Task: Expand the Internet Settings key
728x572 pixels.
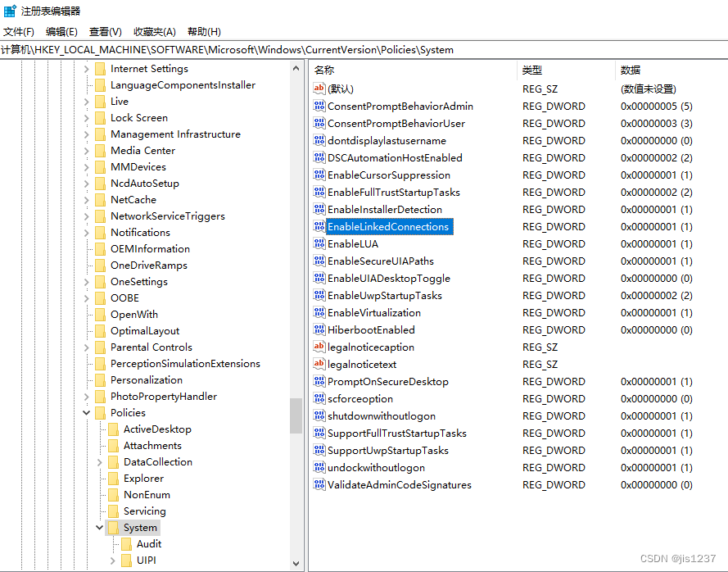Action: 86,69
